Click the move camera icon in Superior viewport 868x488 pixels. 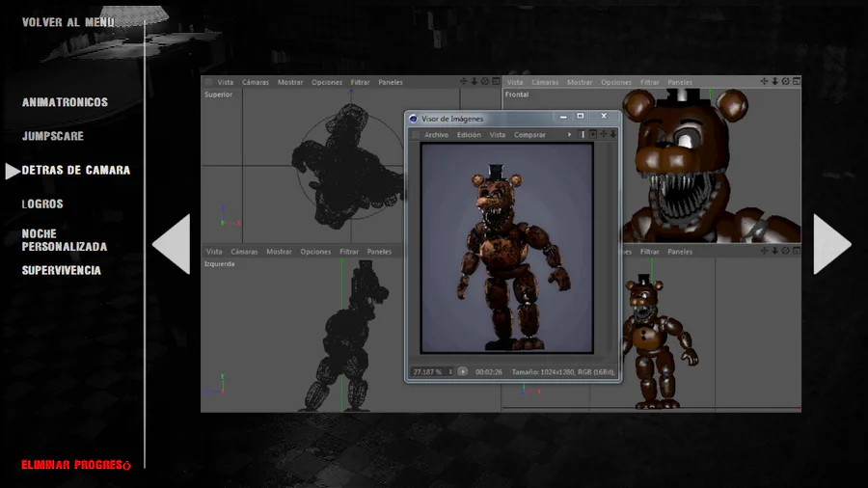tap(463, 81)
